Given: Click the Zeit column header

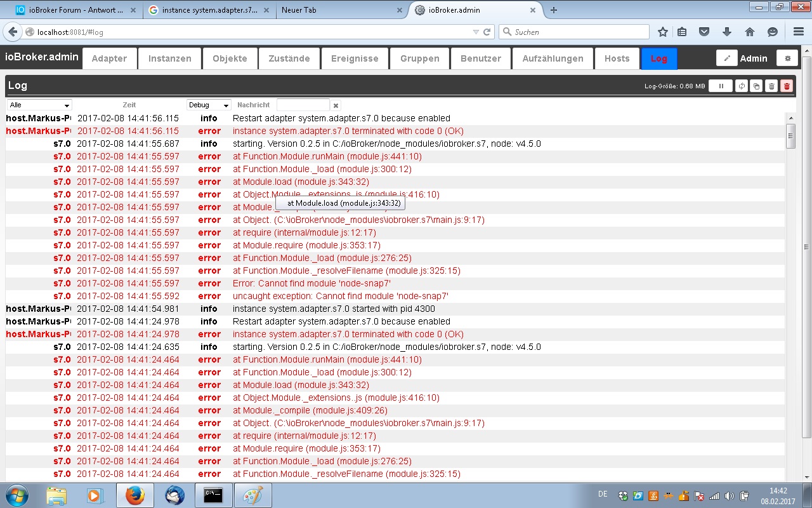Looking at the screenshot, I should tap(129, 105).
